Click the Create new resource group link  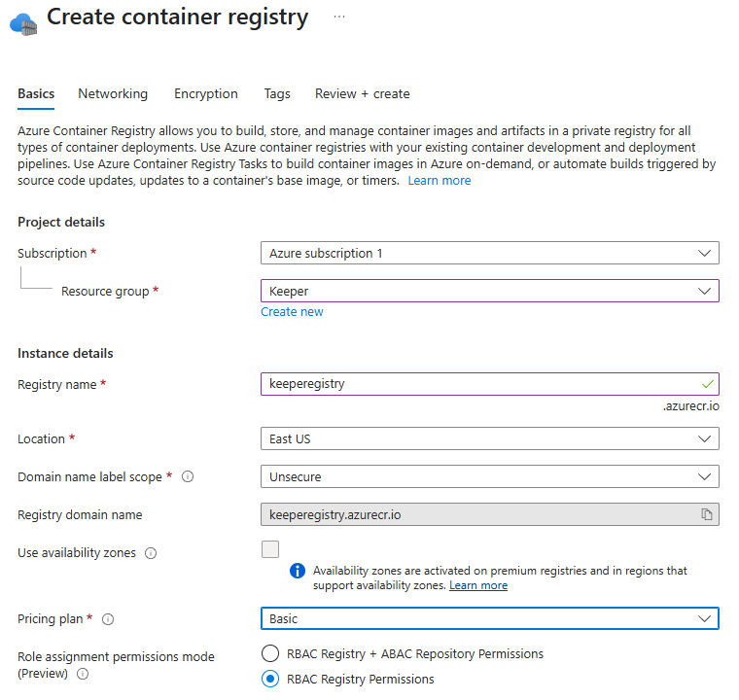(x=292, y=312)
